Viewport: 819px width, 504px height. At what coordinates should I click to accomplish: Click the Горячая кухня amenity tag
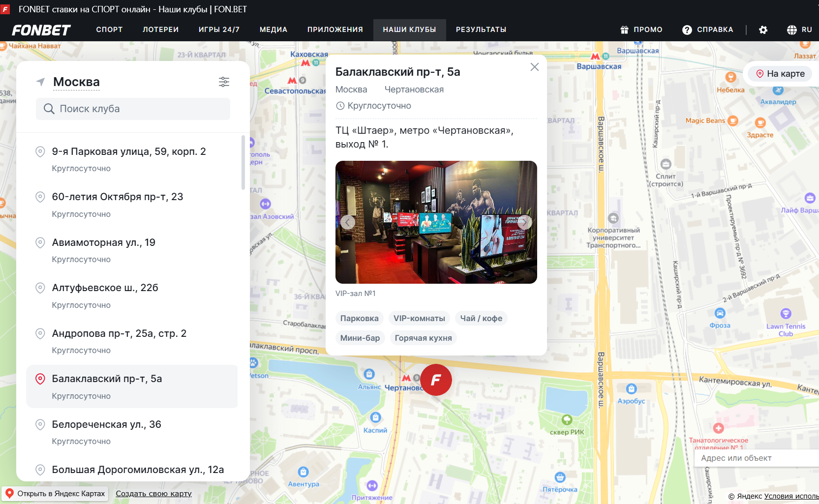(424, 338)
